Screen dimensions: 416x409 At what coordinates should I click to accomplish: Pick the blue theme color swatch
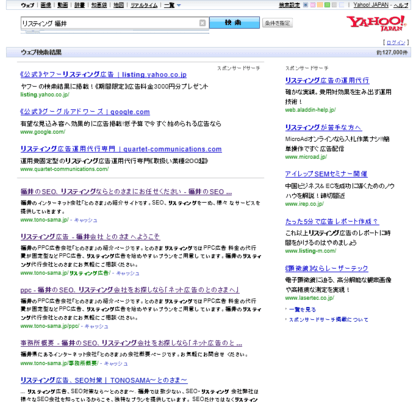pos(305,5)
